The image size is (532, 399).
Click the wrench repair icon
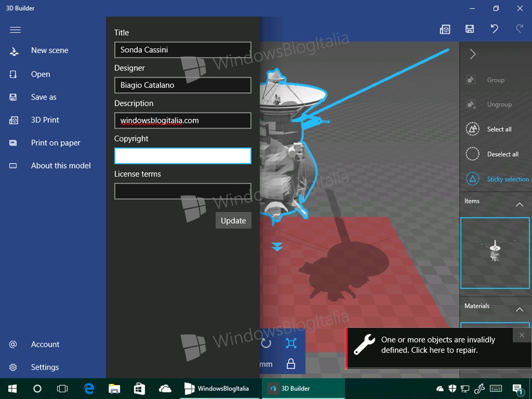(x=364, y=344)
